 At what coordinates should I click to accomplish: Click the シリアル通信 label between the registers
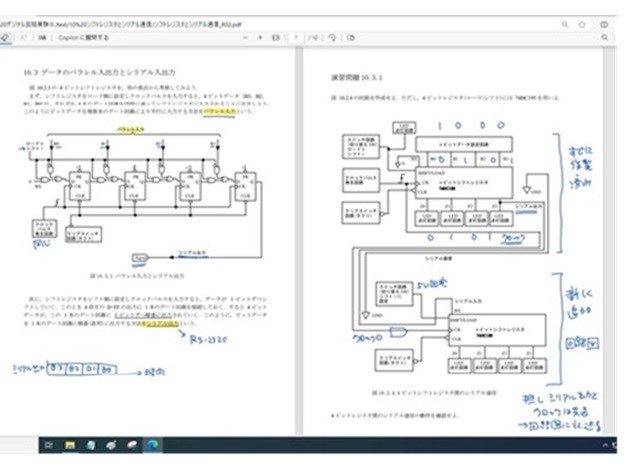click(x=438, y=259)
